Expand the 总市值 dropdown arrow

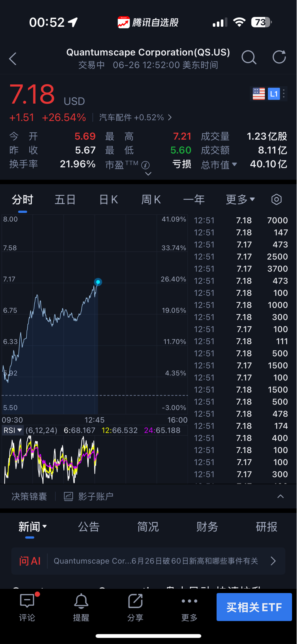(234, 164)
